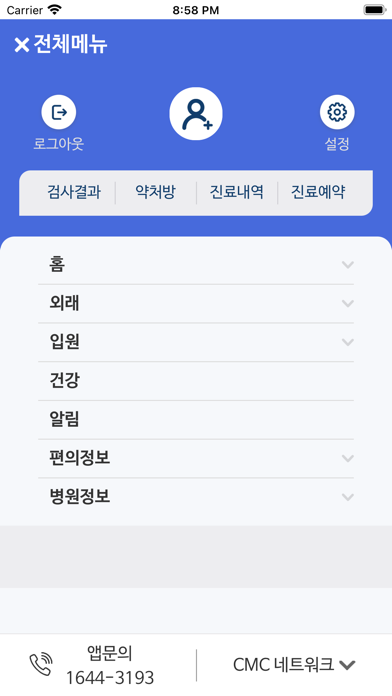Open the 건강 menu item
This screenshot has width=392, height=696.
pos(196,381)
